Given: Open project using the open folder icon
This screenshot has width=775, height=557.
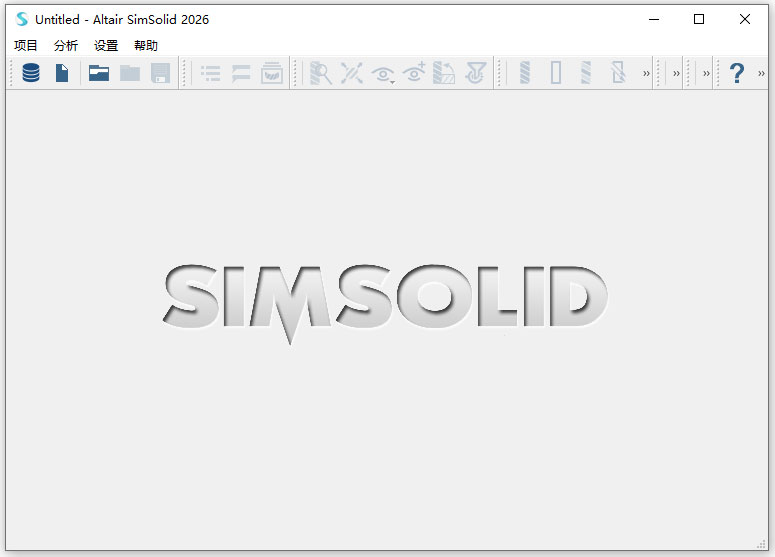Looking at the screenshot, I should [99, 73].
